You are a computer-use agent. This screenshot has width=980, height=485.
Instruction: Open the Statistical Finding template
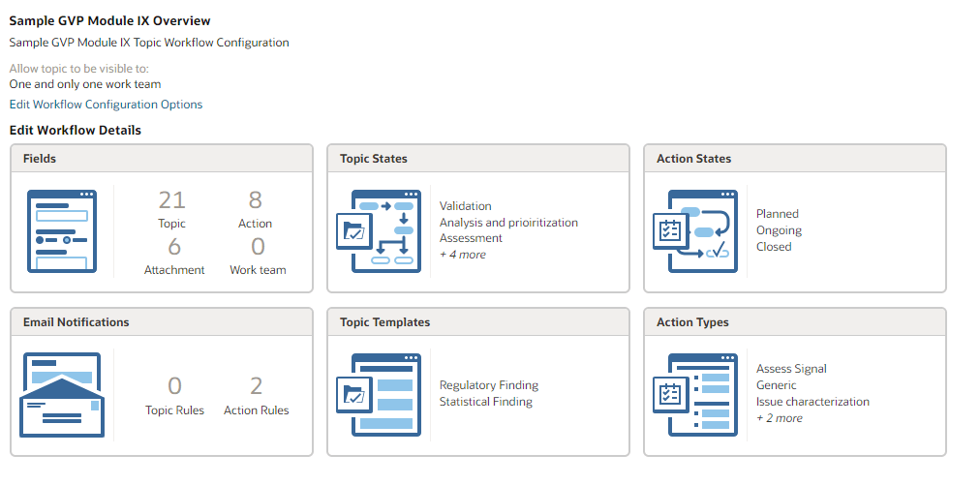pos(486,402)
